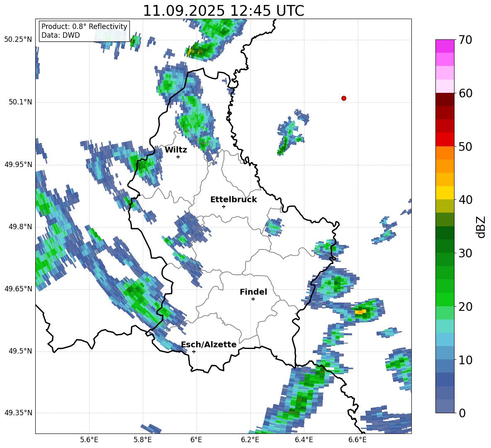
Task: Click the 49.65°N latitude label
Action: coord(18,288)
